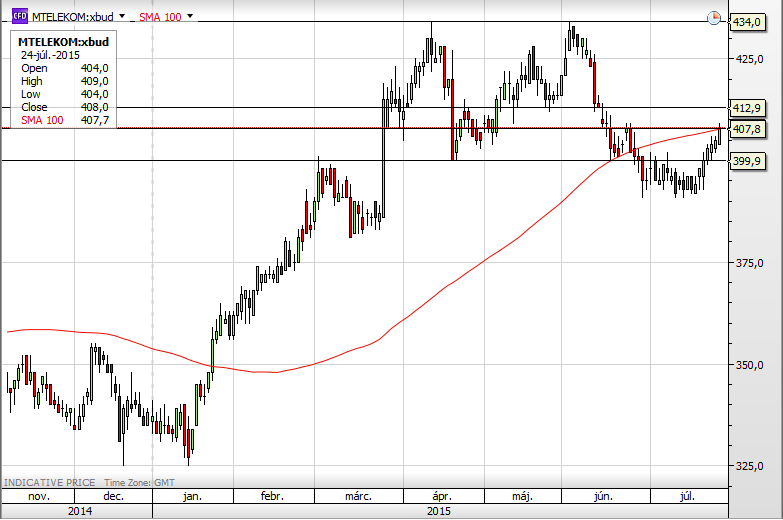This screenshot has height=520, width=783.
Task: Click the dec. month label on time axis
Action: pyautogui.click(x=113, y=497)
